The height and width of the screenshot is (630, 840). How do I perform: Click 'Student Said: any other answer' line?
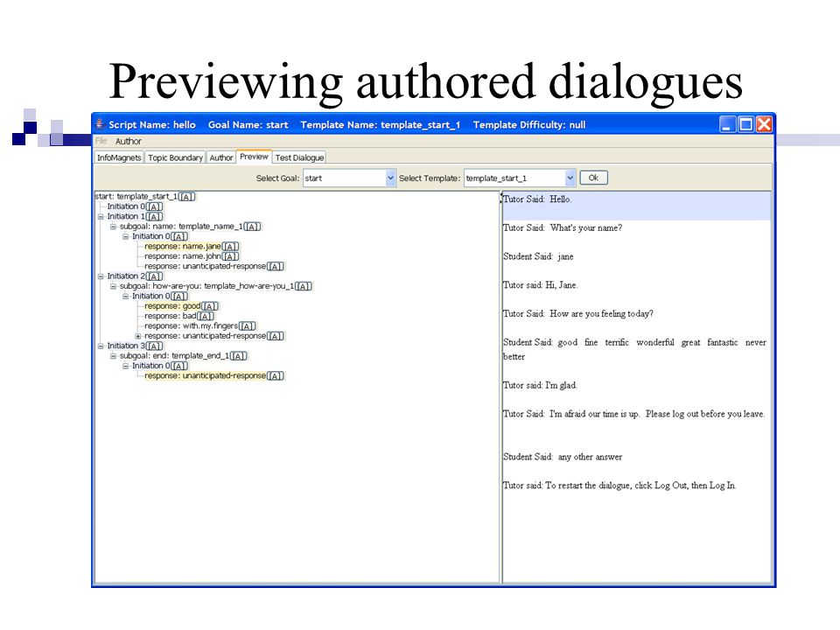563,457
